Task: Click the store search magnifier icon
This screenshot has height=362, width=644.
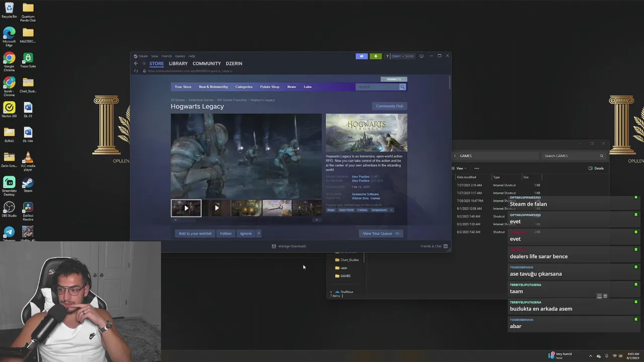Action: [403, 87]
